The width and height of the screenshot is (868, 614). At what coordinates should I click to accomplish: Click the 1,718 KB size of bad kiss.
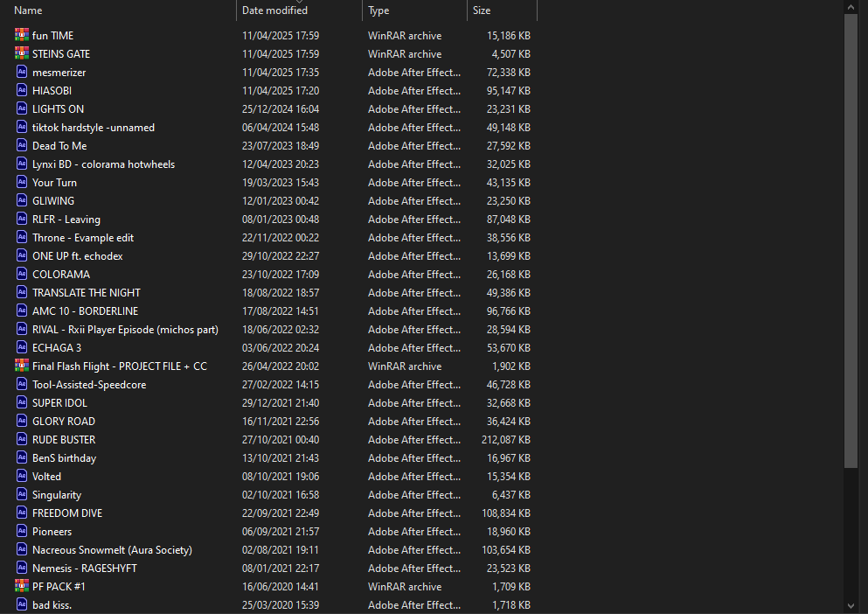click(511, 604)
